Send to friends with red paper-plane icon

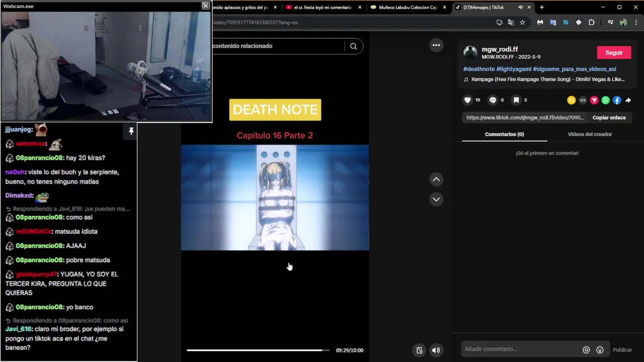coord(594,101)
